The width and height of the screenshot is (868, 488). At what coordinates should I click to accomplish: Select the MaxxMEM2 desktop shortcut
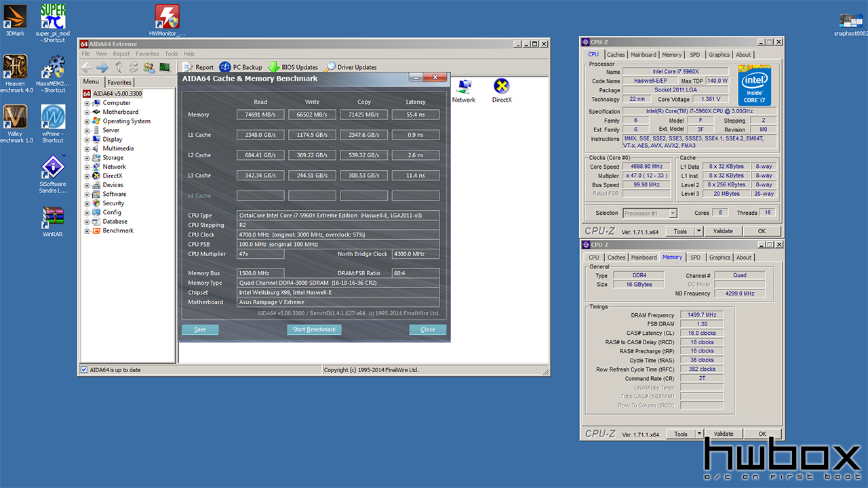[53, 74]
